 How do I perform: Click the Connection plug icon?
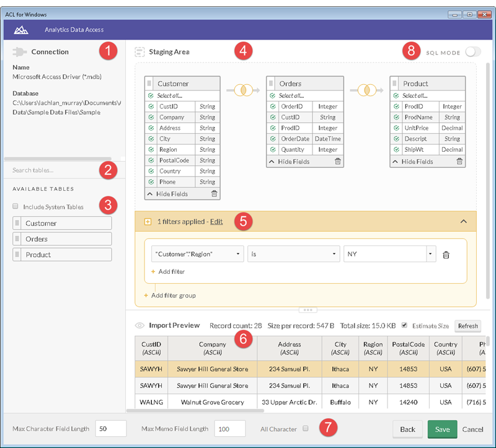click(19, 52)
